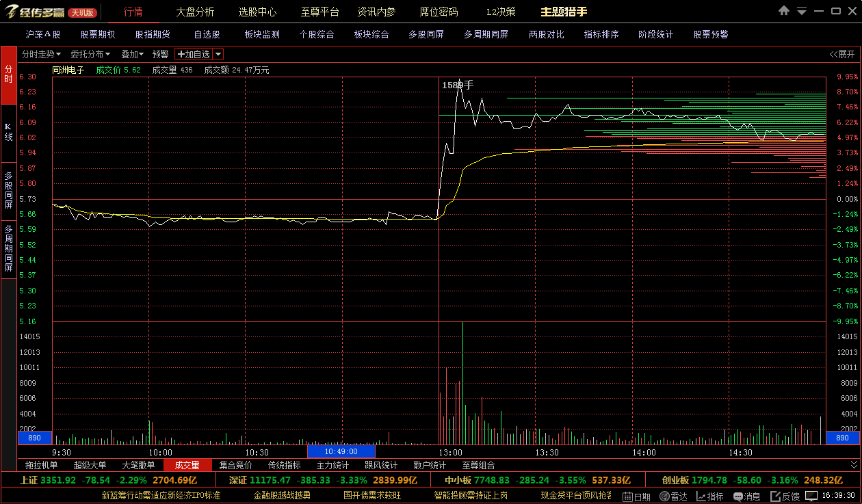Expand the 分时走势 dropdown
Image resolution: width=862 pixels, height=504 pixels.
pyautogui.click(x=42, y=54)
